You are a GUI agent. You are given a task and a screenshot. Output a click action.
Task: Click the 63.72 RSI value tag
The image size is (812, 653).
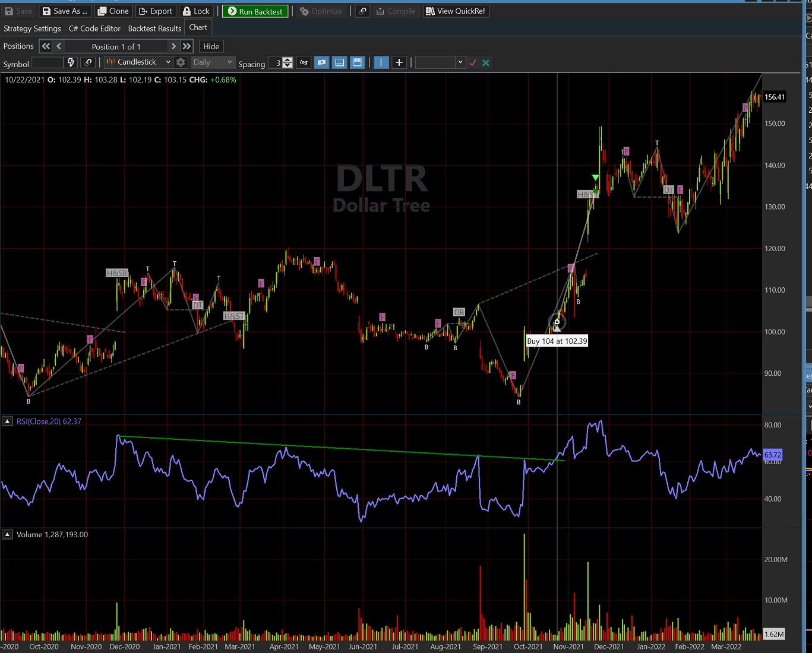(773, 455)
